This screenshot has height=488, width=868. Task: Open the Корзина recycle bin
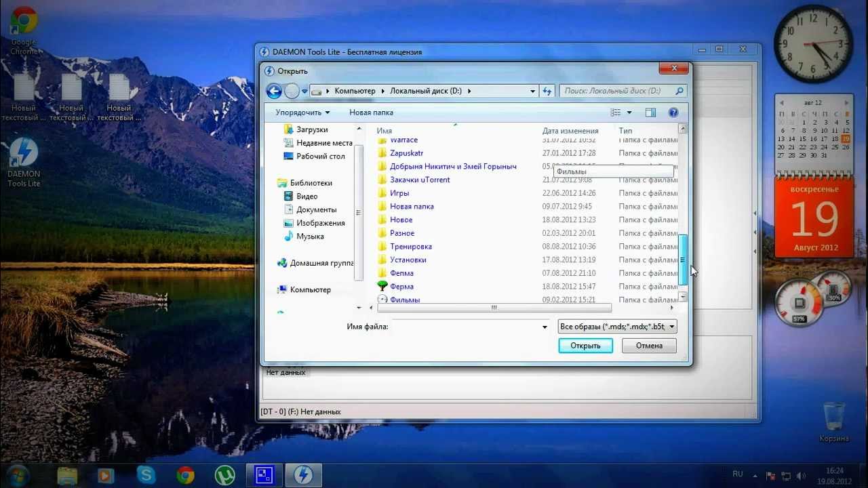point(833,422)
